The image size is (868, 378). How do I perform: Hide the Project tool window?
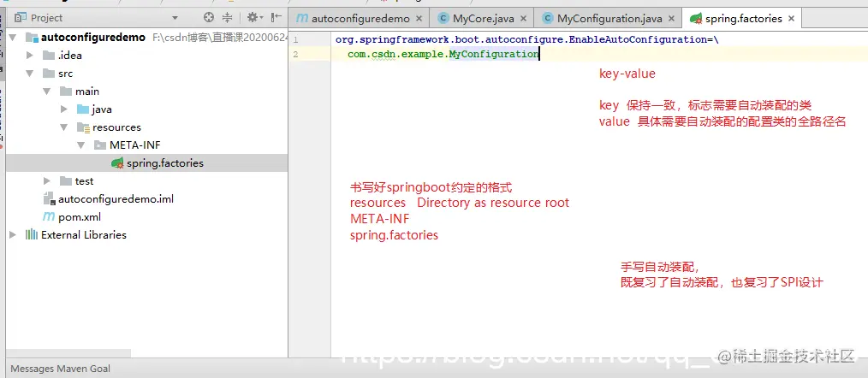[x=276, y=18]
